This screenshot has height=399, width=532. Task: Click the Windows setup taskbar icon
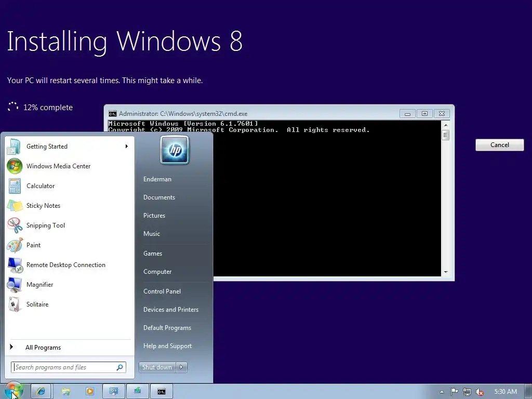pyautogui.click(x=137, y=392)
